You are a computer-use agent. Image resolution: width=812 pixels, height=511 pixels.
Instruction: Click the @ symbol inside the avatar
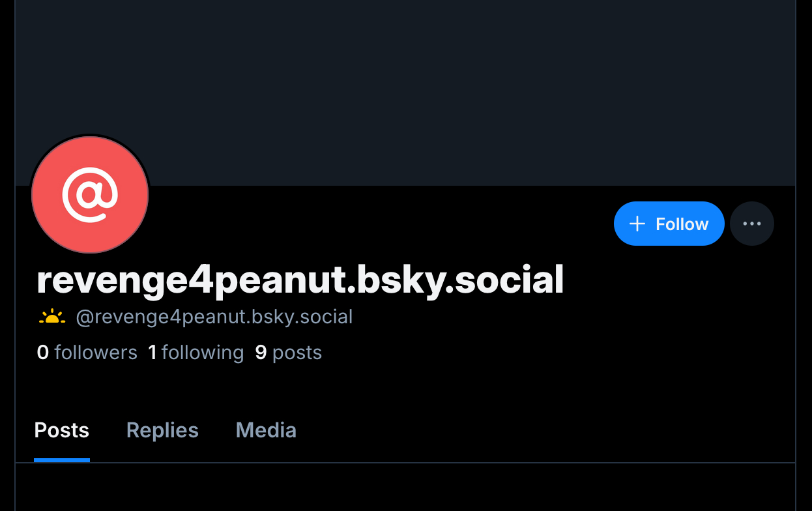pos(90,194)
